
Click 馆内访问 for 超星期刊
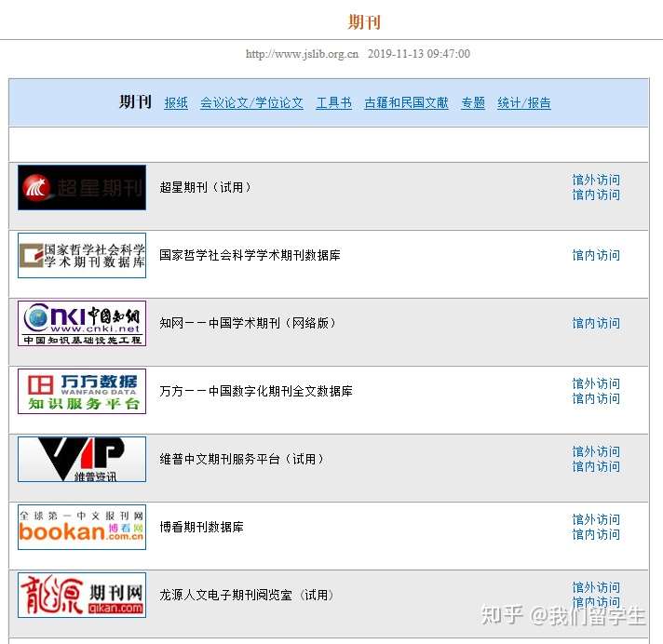click(596, 195)
